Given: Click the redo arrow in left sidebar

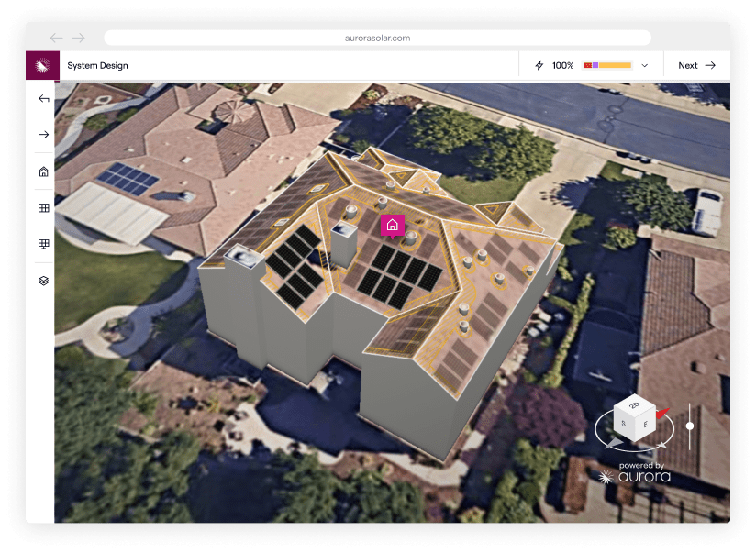Looking at the screenshot, I should click(x=44, y=135).
